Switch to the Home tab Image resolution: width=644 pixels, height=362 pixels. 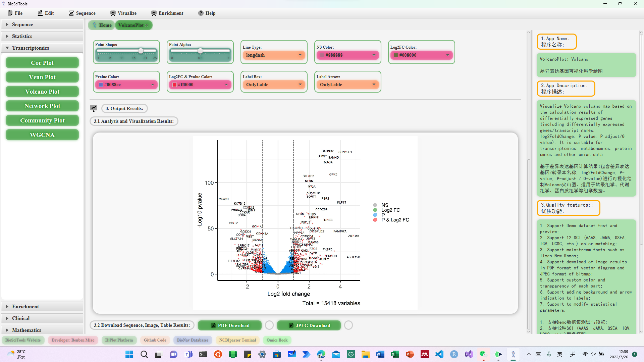[102, 25]
